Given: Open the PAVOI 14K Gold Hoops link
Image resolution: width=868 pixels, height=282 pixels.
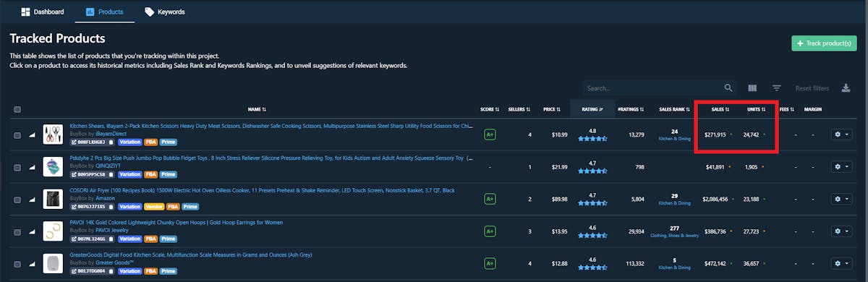Looking at the screenshot, I should (176, 222).
